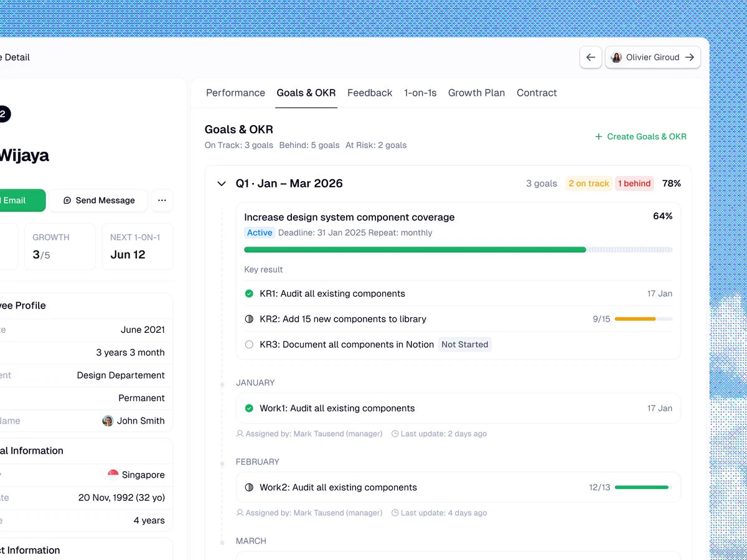Open Olivier Giroud's avatar picture
The image size is (747, 560).
tap(616, 57)
